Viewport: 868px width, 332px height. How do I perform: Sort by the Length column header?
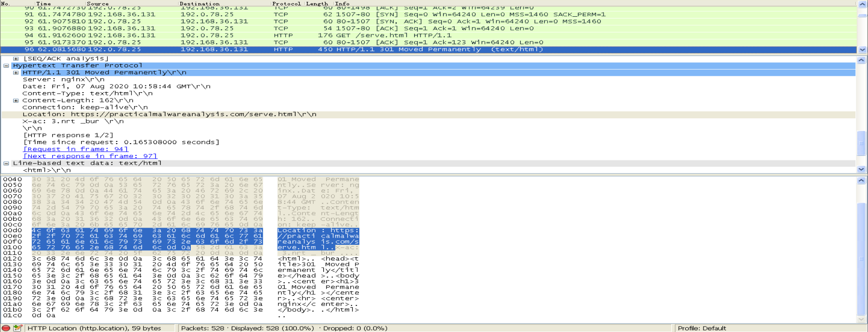(317, 3)
